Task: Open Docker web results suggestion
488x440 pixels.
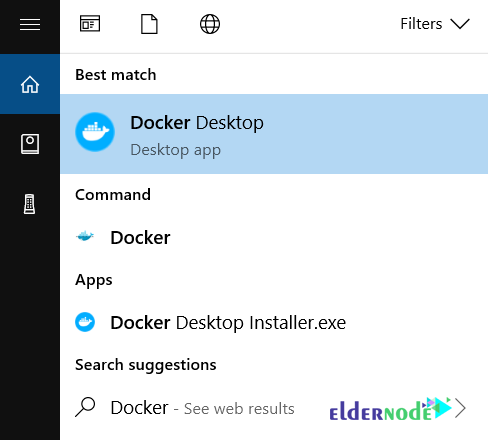Action: (x=274, y=408)
